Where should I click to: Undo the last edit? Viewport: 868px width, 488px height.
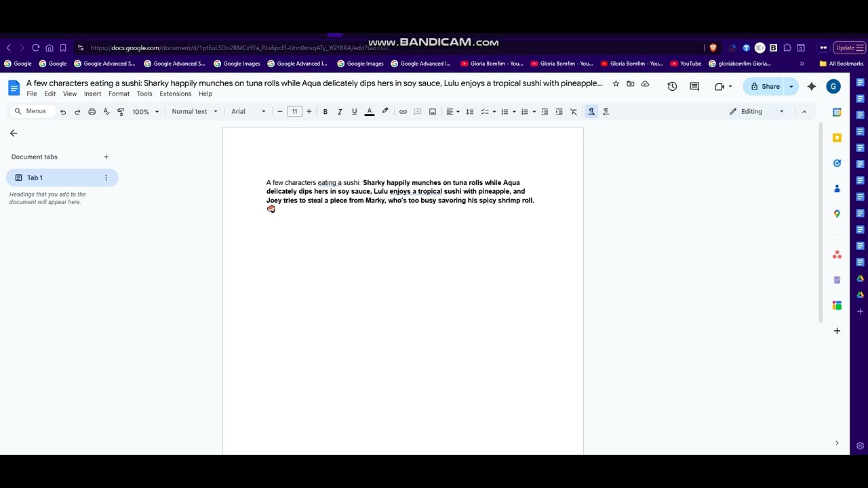tap(63, 112)
